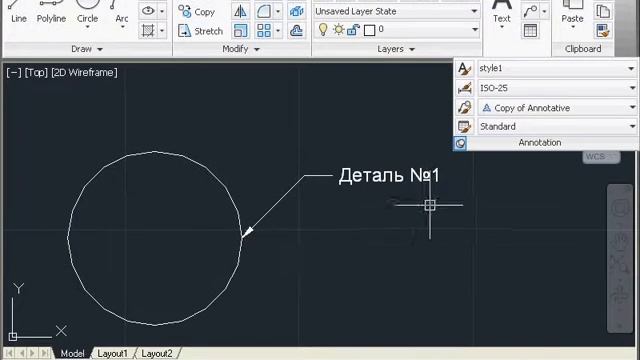Click the Stretch tool in Modify
The height and width of the screenshot is (360, 640).
coord(200,31)
